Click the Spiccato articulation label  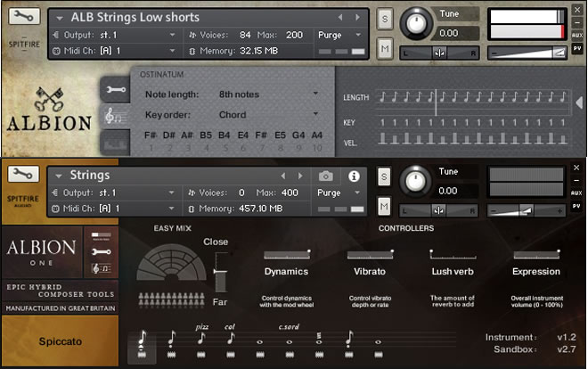pos(60,340)
